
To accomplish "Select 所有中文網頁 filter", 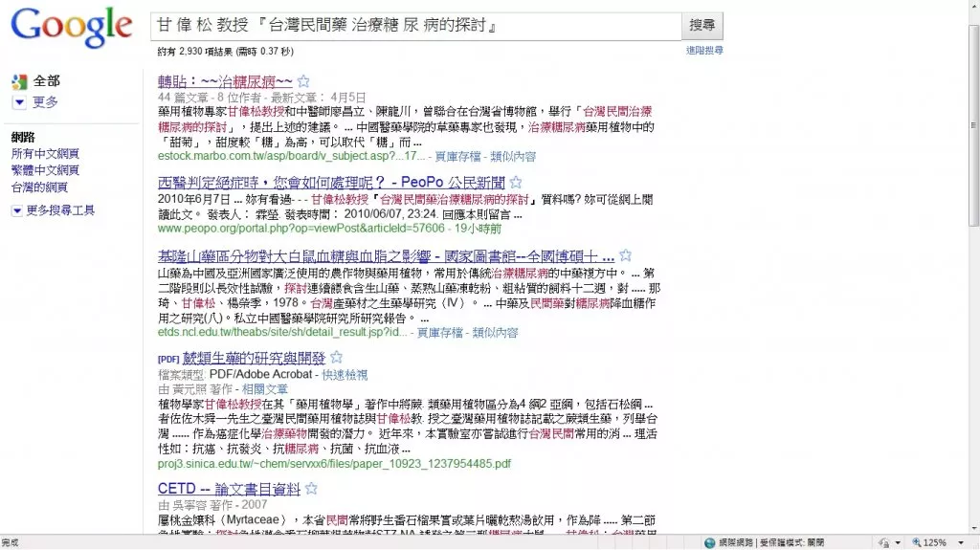I will [x=45, y=154].
